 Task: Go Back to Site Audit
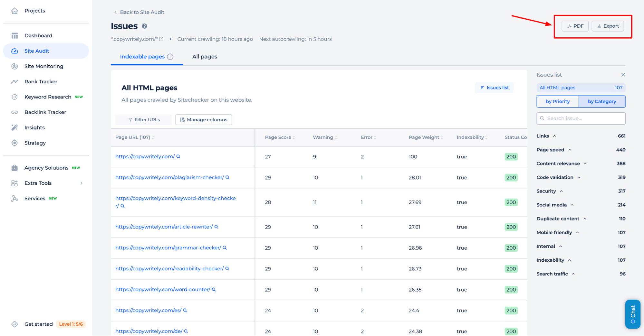pos(139,12)
